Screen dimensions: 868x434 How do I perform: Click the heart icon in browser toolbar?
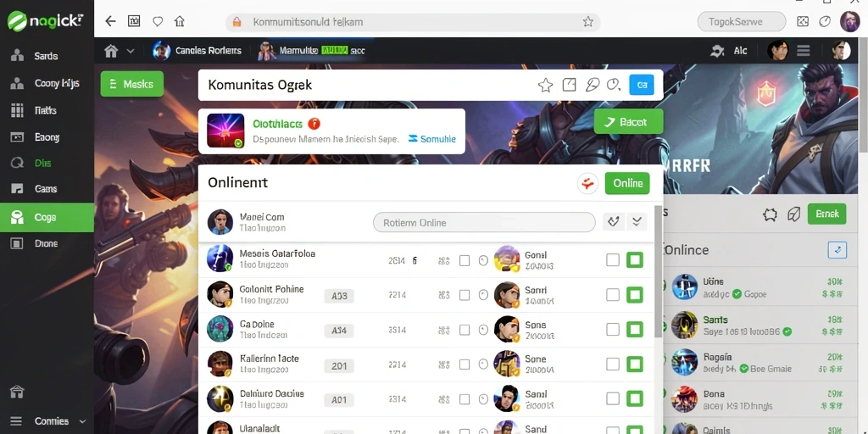(x=158, y=21)
